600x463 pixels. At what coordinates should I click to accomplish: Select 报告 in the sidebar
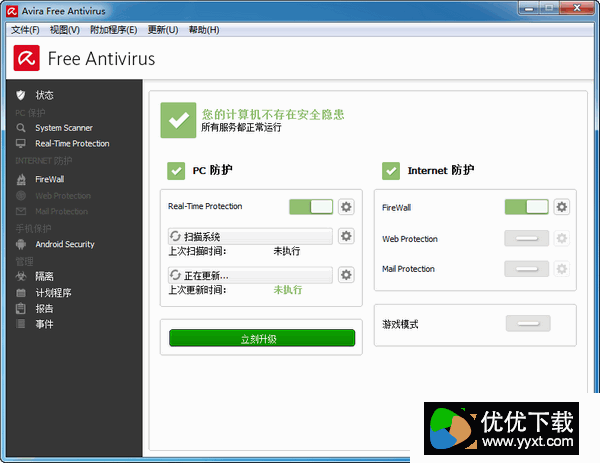44,308
